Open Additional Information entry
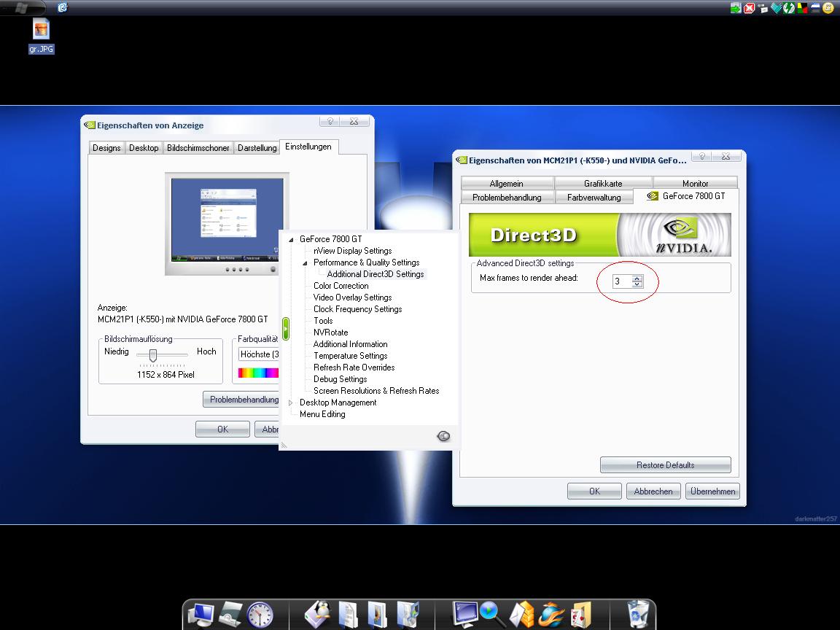This screenshot has width=840, height=630. click(x=350, y=344)
